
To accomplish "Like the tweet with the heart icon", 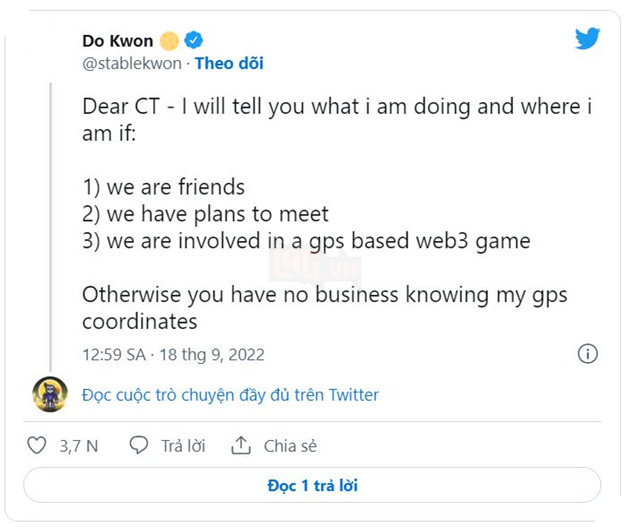I will click(37, 446).
